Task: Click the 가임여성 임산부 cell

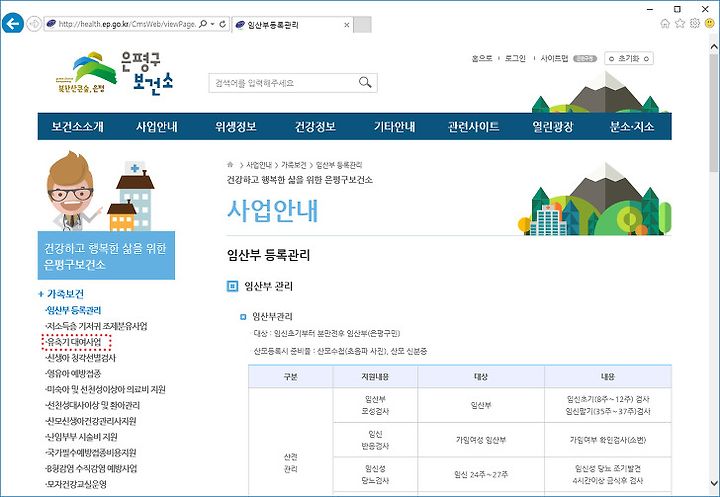Action: point(481,440)
